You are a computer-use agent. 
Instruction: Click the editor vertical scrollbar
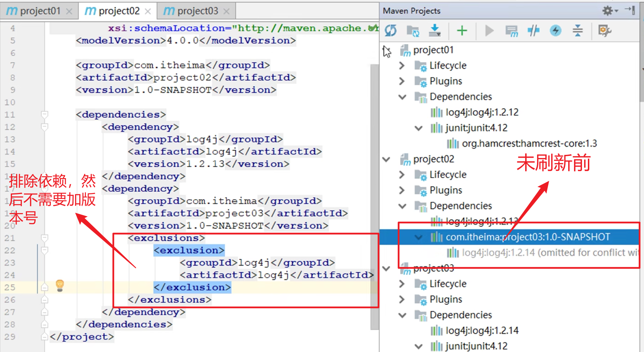(x=375, y=197)
